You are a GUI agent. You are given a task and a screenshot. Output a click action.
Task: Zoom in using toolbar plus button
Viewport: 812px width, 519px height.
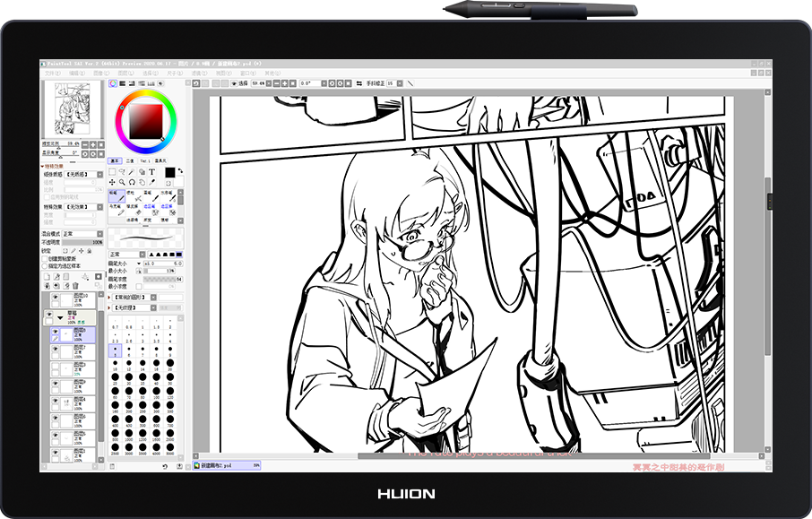pos(285,83)
